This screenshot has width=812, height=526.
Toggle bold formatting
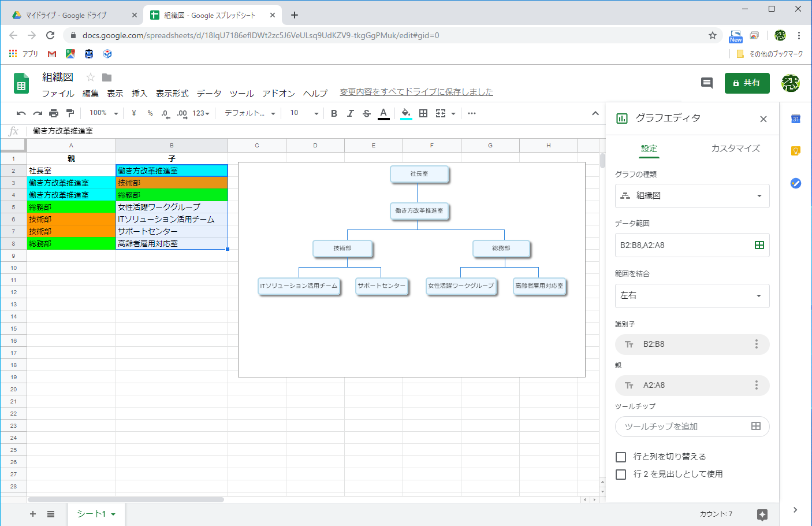[334, 113]
